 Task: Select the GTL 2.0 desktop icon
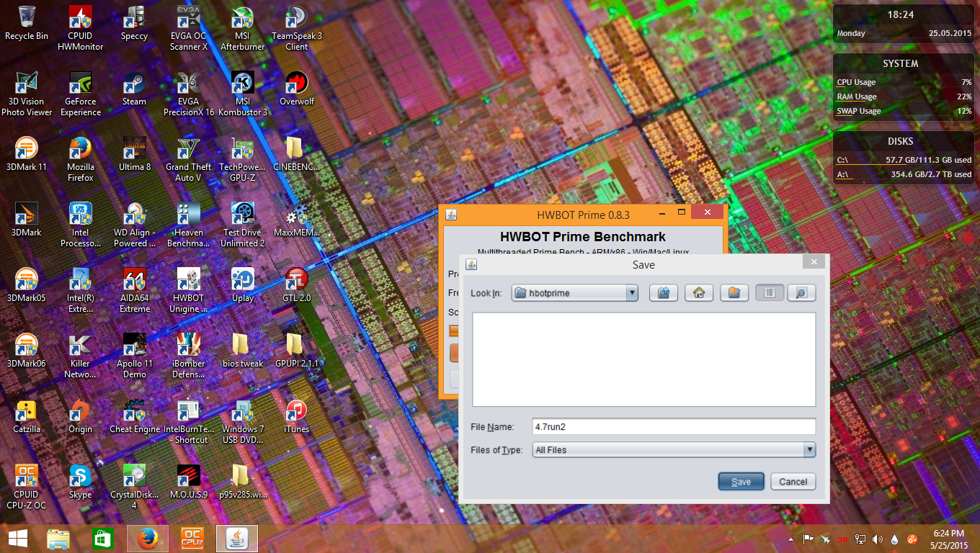click(296, 285)
